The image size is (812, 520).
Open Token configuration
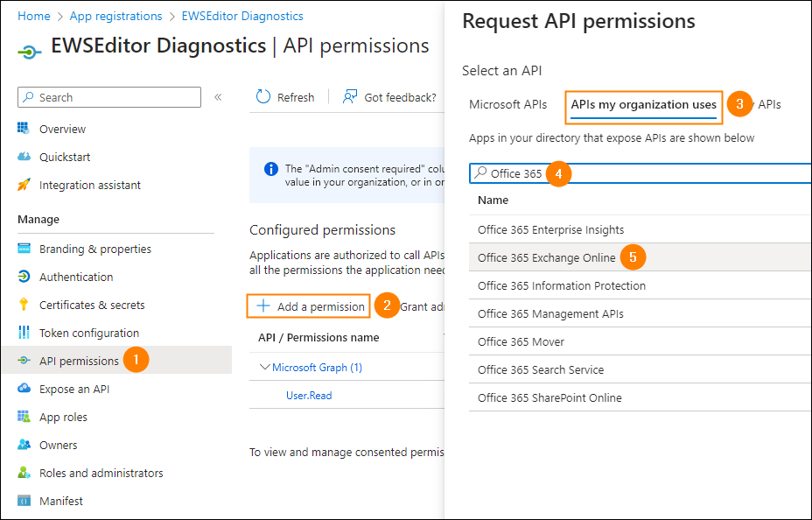89,333
